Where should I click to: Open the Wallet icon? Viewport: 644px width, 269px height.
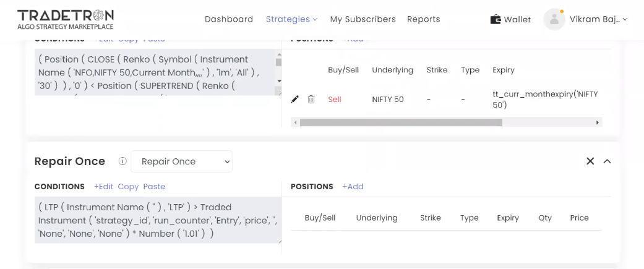click(496, 19)
